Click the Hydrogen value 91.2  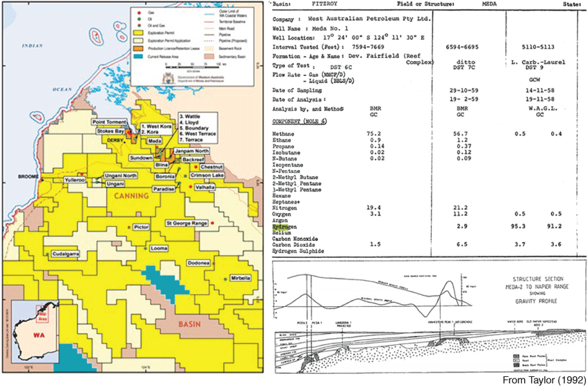point(555,227)
